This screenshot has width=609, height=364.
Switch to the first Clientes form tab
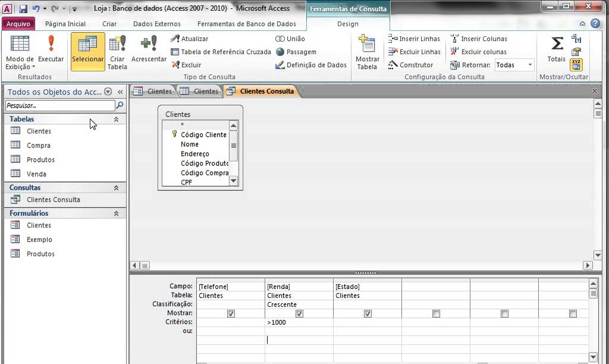point(153,91)
